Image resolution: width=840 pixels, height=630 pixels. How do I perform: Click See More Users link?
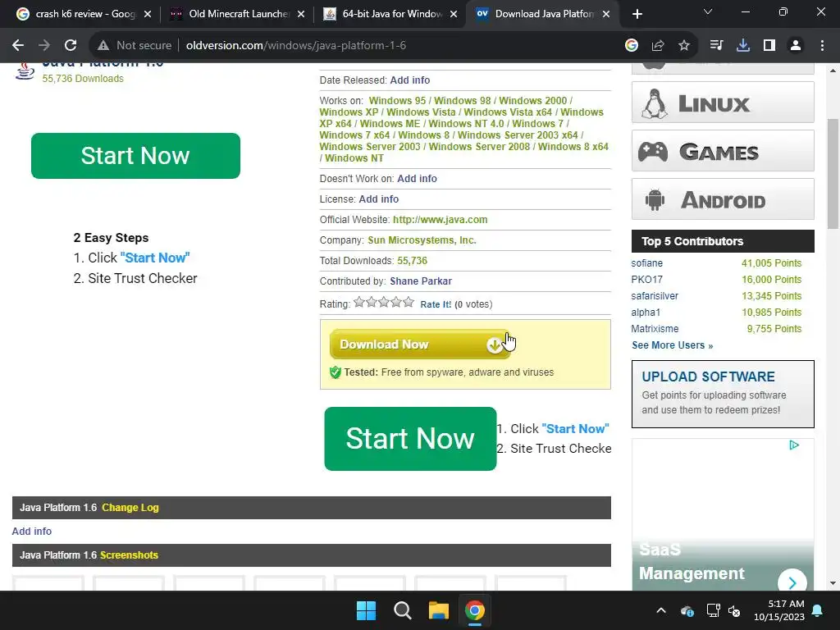tap(673, 345)
